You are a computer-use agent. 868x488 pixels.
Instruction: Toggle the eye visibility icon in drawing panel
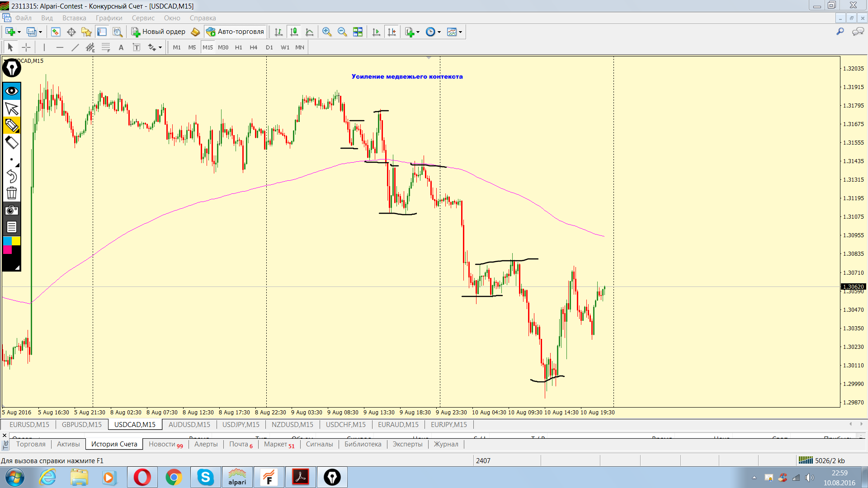[x=11, y=91]
